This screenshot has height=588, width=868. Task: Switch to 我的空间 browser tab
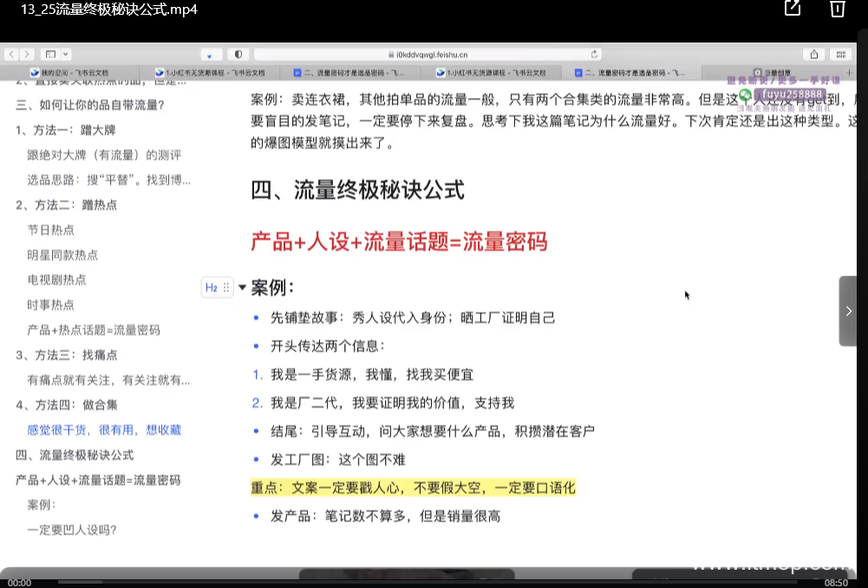[68, 73]
